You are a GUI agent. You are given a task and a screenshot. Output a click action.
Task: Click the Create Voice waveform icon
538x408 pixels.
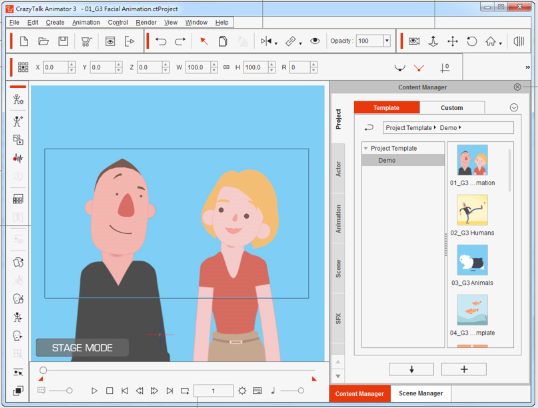[x=18, y=158]
